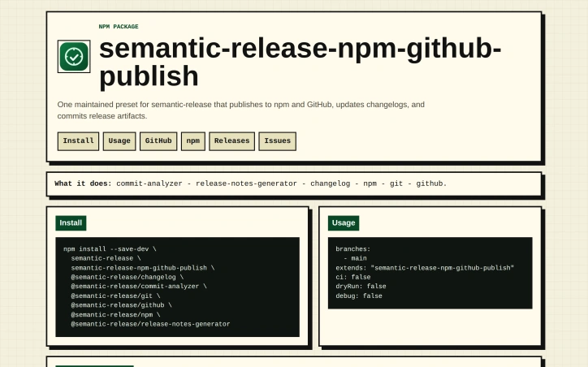Viewport: 588px width, 367px height.
Task: Click the 'ci: false' config line
Action: point(352,277)
